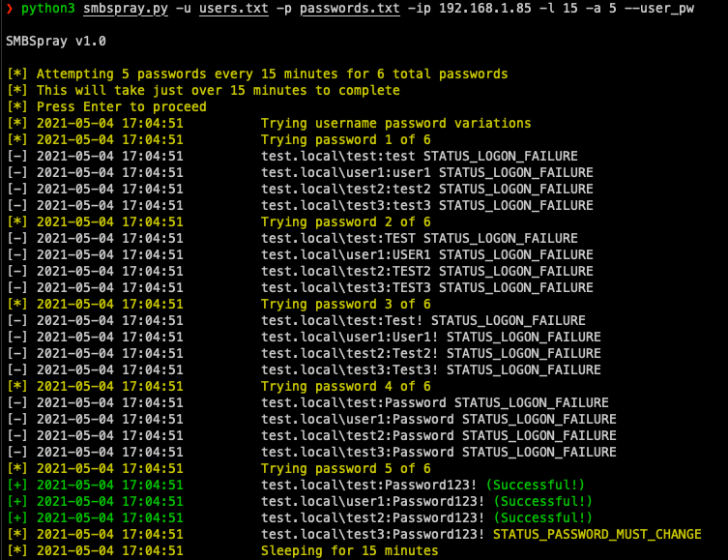The image size is (728, 560).
Task: Select 'Trying username password variations' text
Action: (x=395, y=124)
